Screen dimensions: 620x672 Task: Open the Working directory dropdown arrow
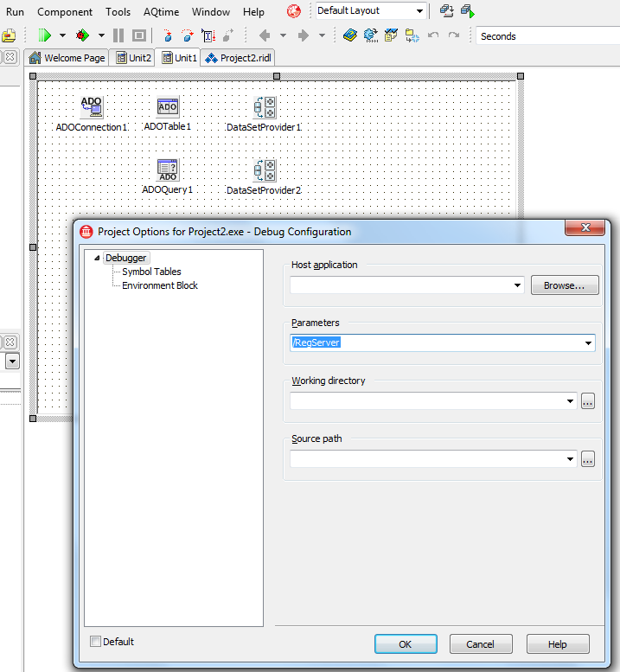571,401
